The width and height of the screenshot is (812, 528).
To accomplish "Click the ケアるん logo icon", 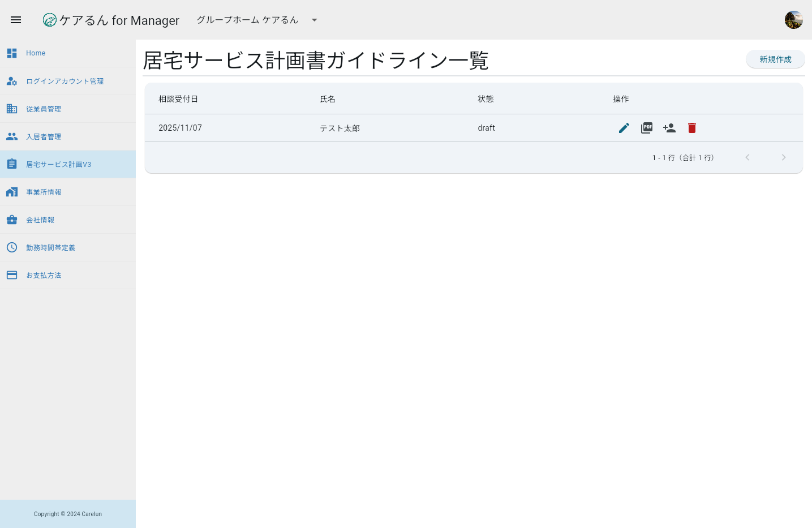I will [x=50, y=20].
